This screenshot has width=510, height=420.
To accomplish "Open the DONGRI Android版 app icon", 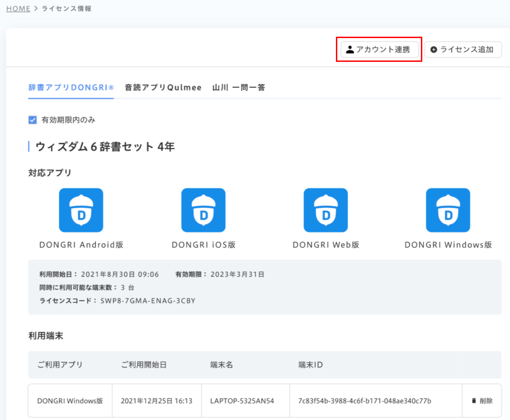I will (81, 210).
